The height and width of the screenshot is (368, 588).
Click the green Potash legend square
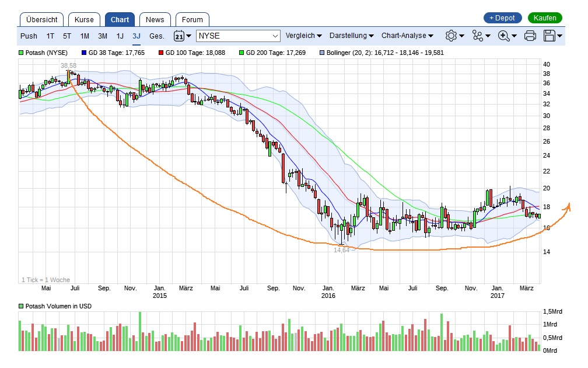[20, 53]
